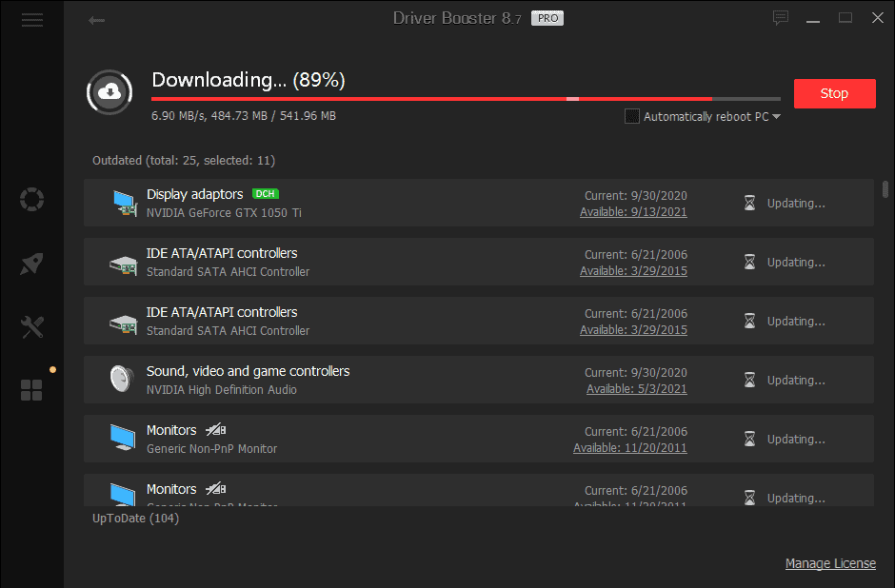Viewport: 895px width, 588px height.
Task: Click the feedback chat icon in title bar
Action: [x=781, y=17]
